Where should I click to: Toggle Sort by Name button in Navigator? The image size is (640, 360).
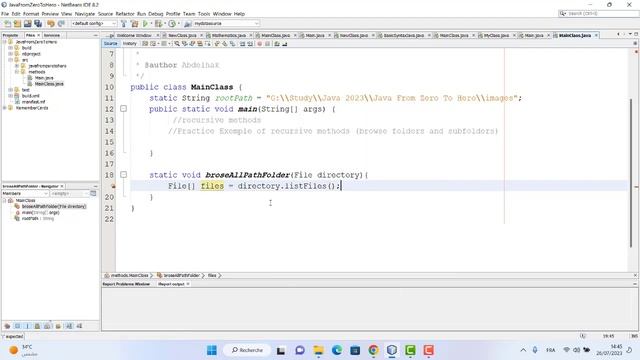(x=69, y=326)
